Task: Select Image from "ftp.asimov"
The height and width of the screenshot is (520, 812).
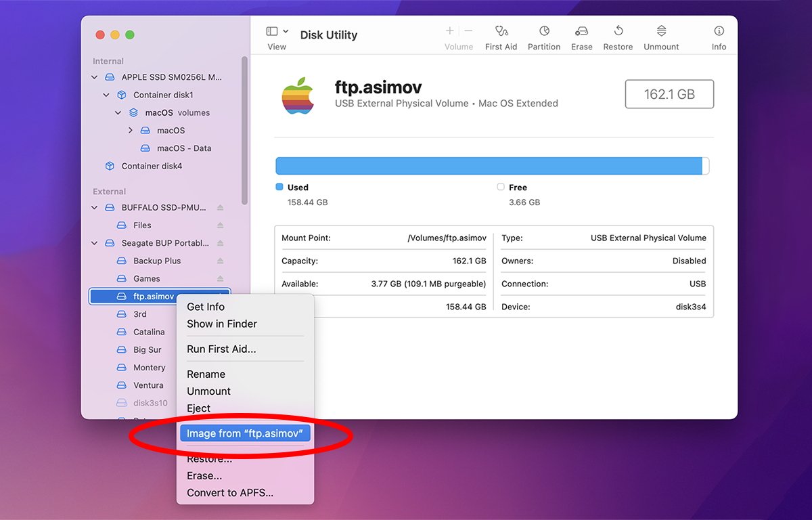Action: pos(245,434)
